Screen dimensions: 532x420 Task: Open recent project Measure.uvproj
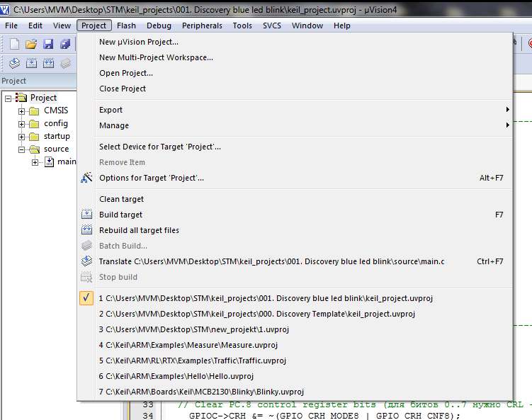point(188,345)
